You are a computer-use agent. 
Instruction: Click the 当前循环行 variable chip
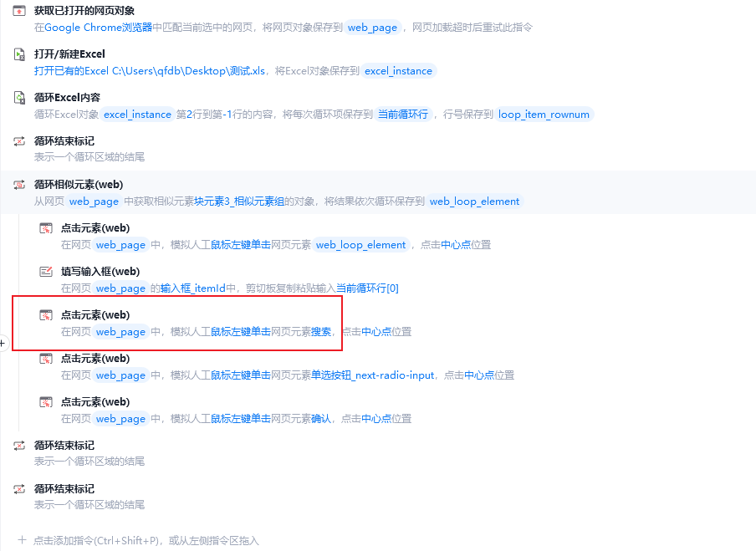[x=402, y=115]
